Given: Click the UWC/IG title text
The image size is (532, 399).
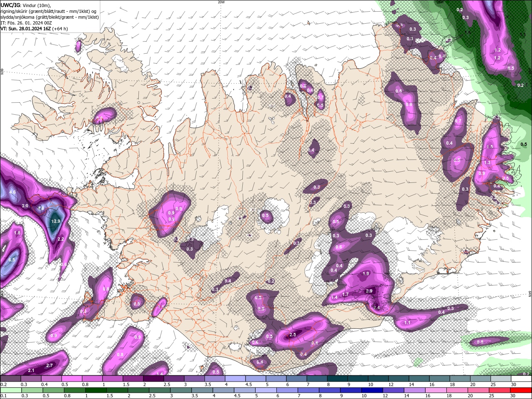Looking at the screenshot, I should pyautogui.click(x=10, y=5).
